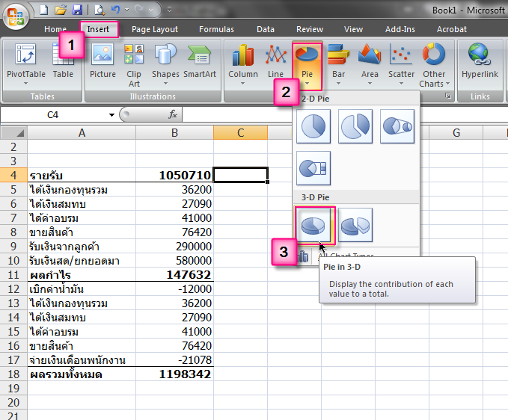Select column G header
The image size is (508, 420).
point(456,133)
